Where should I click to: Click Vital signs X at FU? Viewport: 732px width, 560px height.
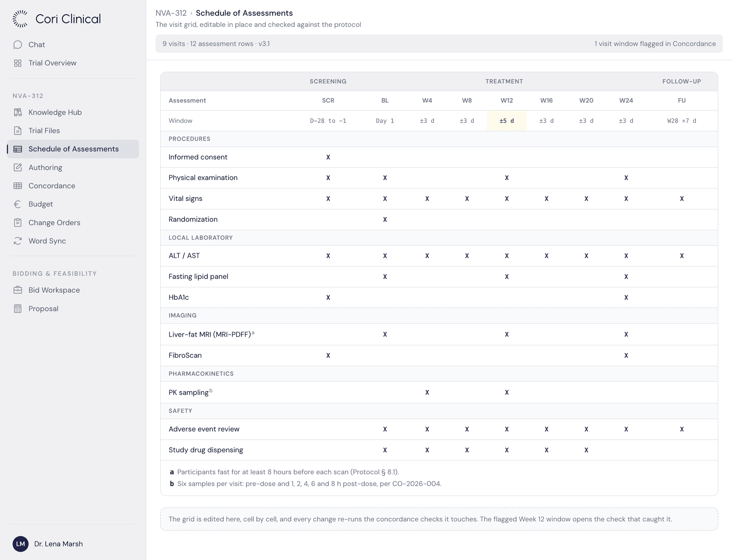pos(681,199)
